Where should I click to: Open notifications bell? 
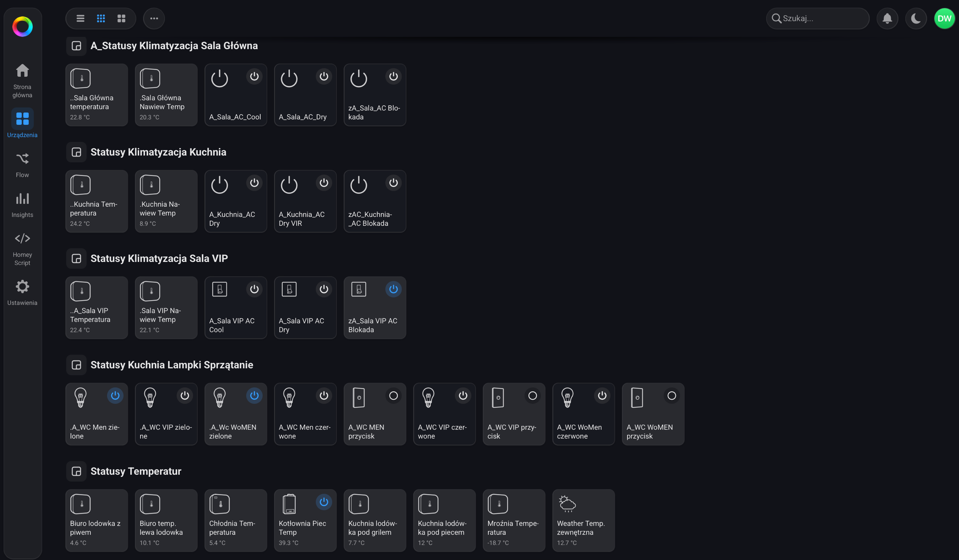[887, 18]
